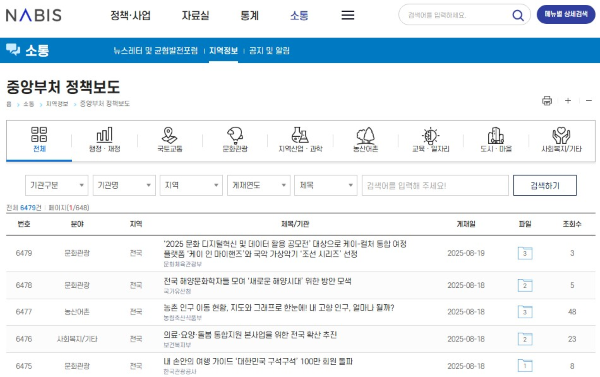Open the NABIS home logo
This screenshot has height=377, width=600.
[x=34, y=15]
